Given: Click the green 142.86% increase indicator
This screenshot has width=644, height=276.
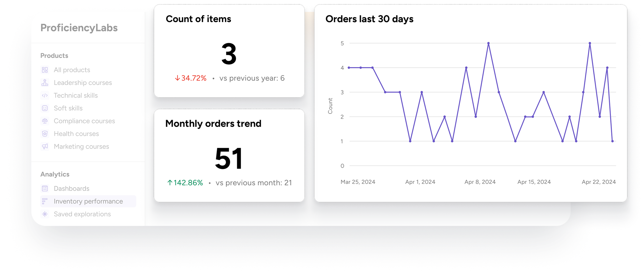Looking at the screenshot, I should click(x=185, y=183).
